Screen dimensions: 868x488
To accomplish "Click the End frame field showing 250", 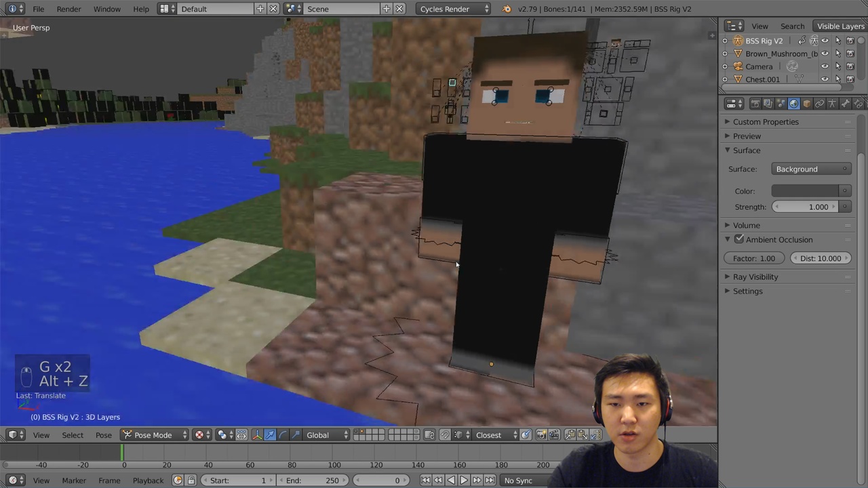I will (312, 481).
